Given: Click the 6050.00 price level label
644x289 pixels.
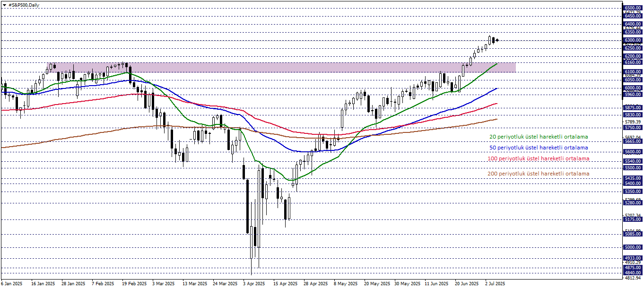Looking at the screenshot, I should click(x=632, y=80).
